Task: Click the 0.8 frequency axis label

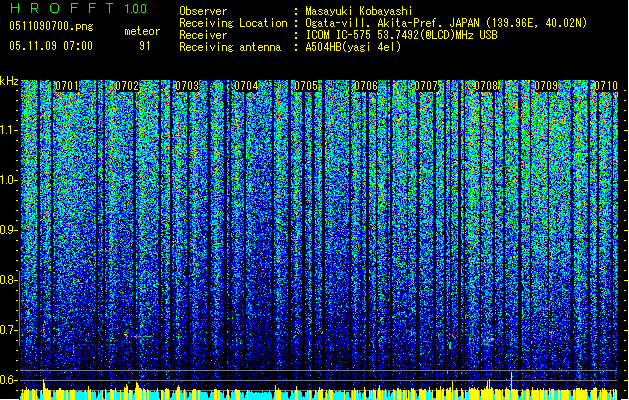Action: pos(9,279)
